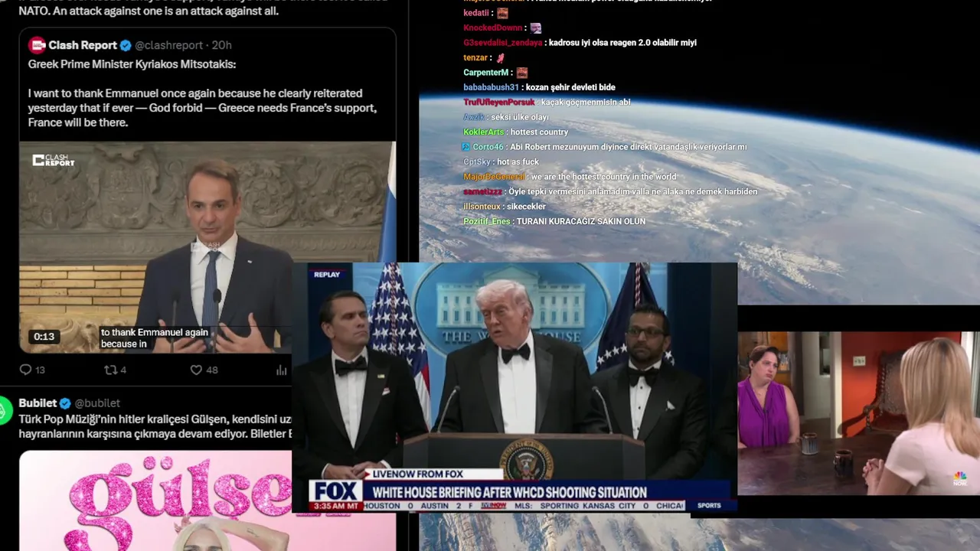Click chat username Corto46

point(488,147)
